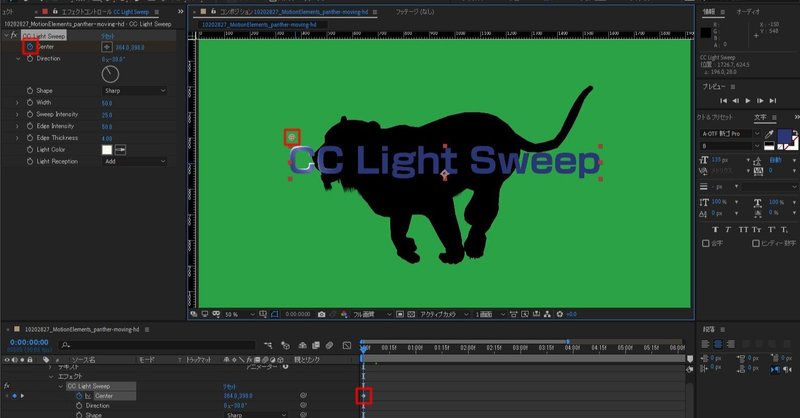The width and height of the screenshot is (800, 418).
Task: Switch to the Character panel tab
Action: click(x=760, y=117)
